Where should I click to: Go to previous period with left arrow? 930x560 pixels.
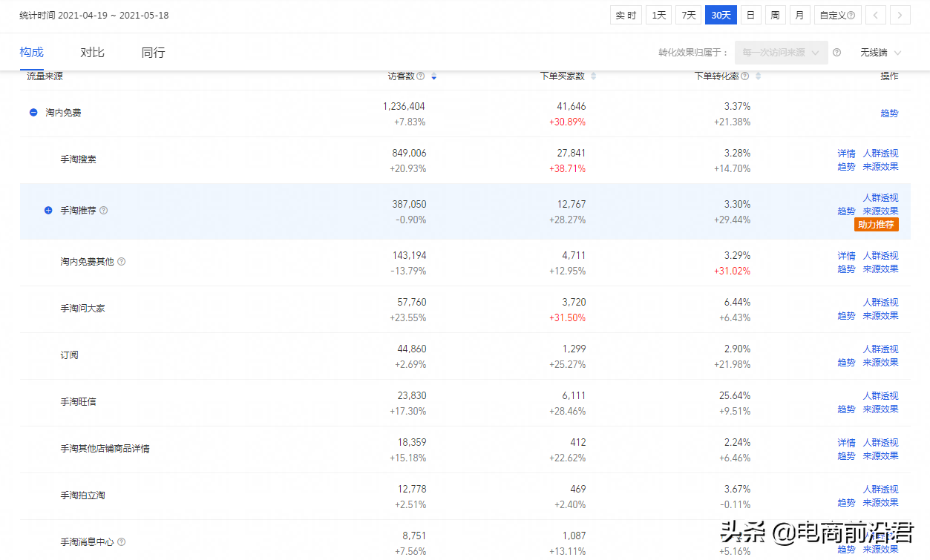pos(877,15)
